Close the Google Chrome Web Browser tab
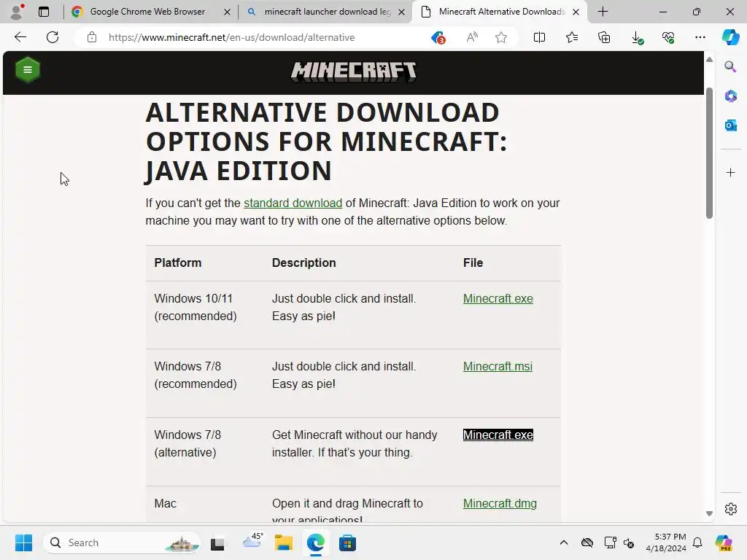This screenshot has width=747, height=560. [228, 12]
